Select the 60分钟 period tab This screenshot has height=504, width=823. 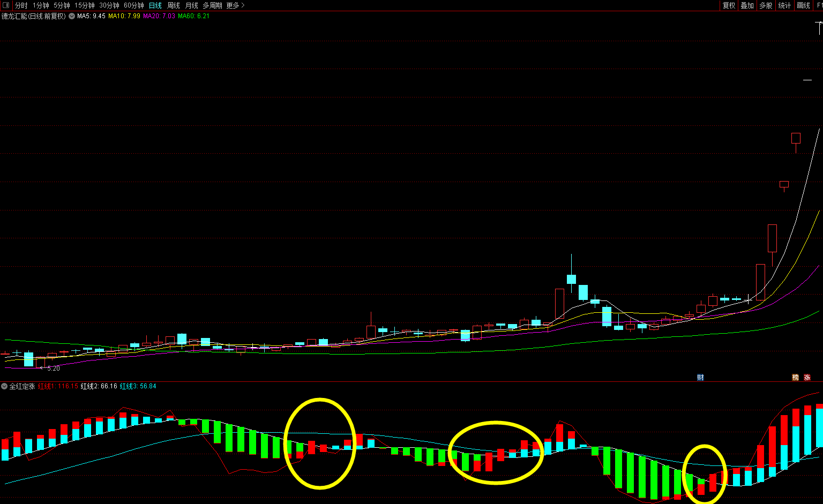pyautogui.click(x=134, y=5)
